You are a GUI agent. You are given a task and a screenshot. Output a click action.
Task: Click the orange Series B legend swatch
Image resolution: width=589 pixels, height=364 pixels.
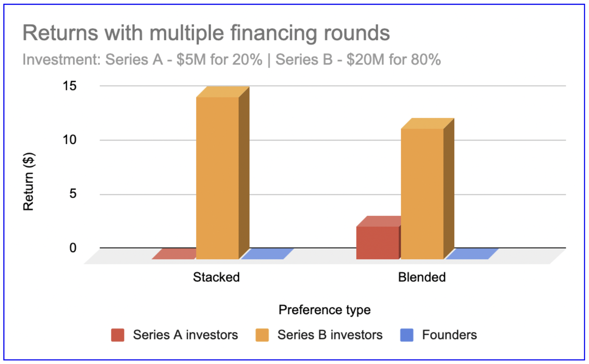click(262, 335)
